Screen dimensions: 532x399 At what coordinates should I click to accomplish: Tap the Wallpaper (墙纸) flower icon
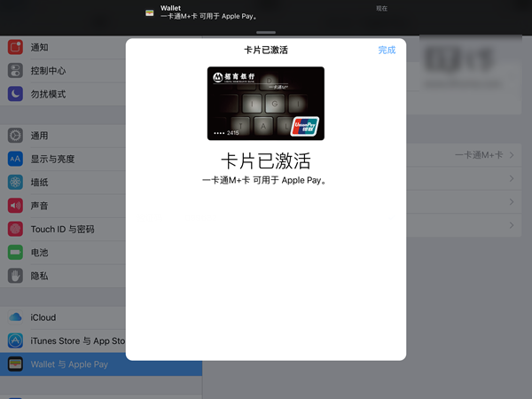15,182
